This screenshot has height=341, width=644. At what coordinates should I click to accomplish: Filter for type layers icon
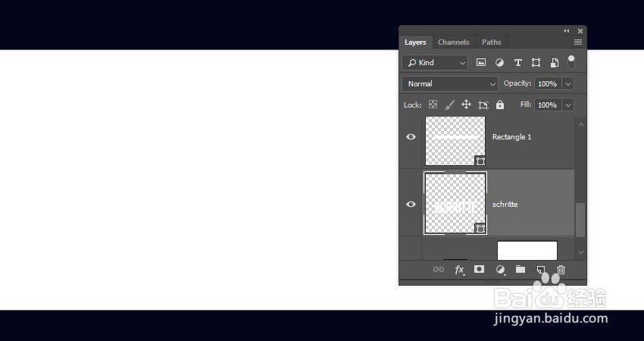[518, 62]
